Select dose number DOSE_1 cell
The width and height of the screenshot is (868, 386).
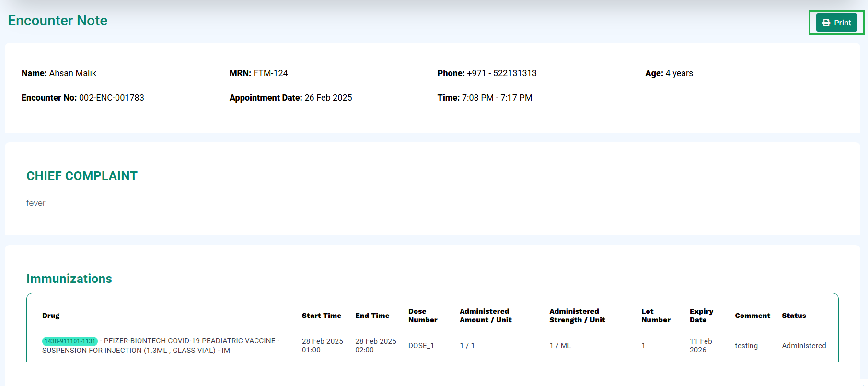click(x=421, y=346)
